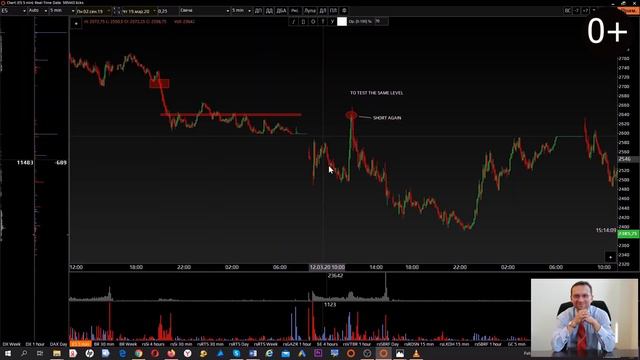Click the TO TEST THE SAME LEVEL annotation

[376, 93]
